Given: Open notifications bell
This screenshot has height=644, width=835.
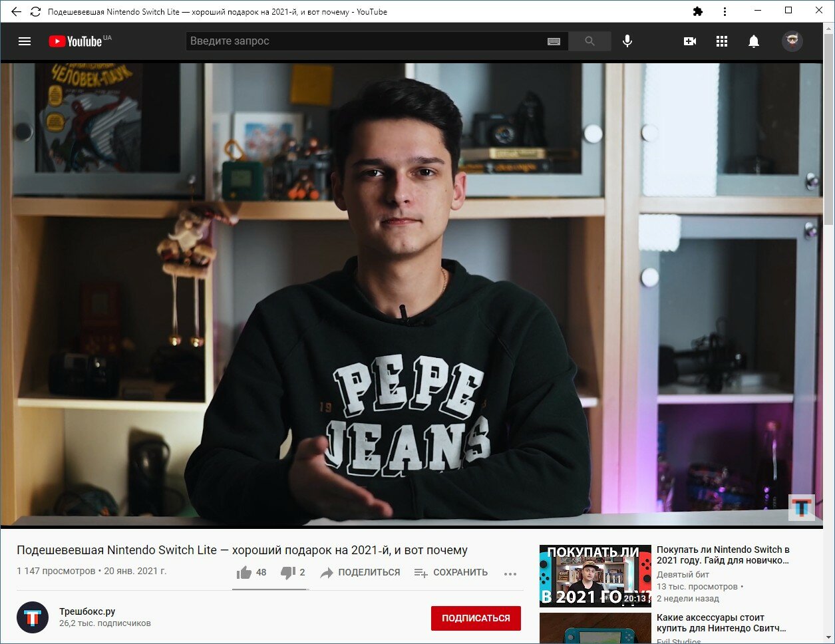Looking at the screenshot, I should tap(754, 41).
